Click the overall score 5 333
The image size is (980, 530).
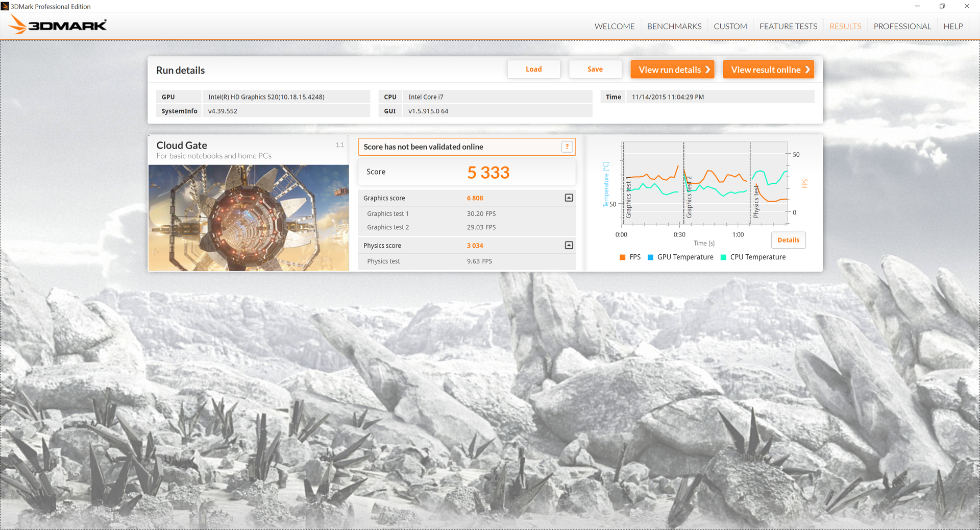[x=488, y=173]
